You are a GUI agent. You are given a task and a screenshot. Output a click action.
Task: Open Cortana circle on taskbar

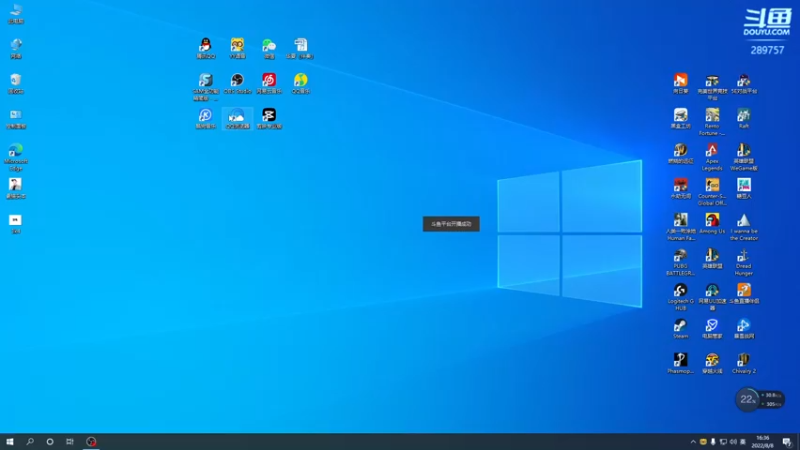coord(49,441)
